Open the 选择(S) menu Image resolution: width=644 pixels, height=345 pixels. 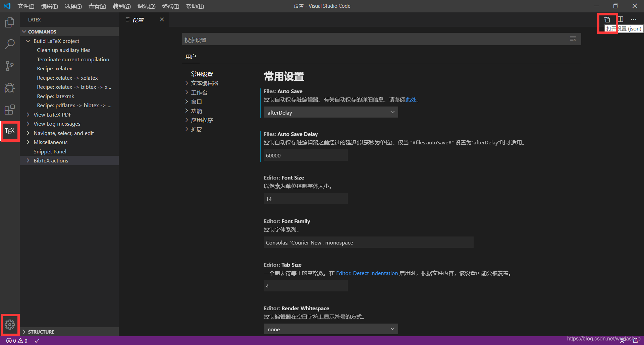pos(73,6)
